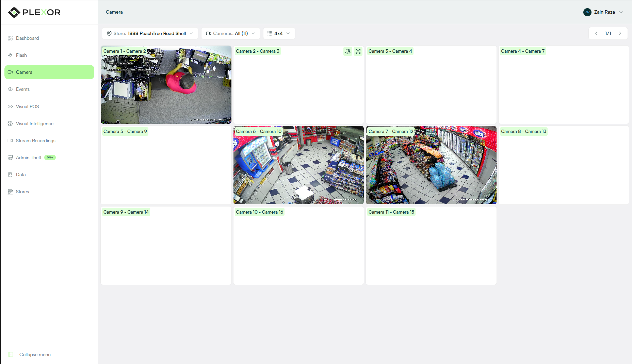Expand the user menu chevron

tap(621, 12)
